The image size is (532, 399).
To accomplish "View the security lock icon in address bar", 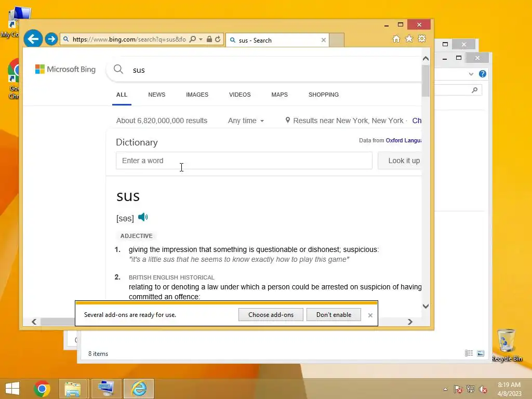I will coord(209,39).
